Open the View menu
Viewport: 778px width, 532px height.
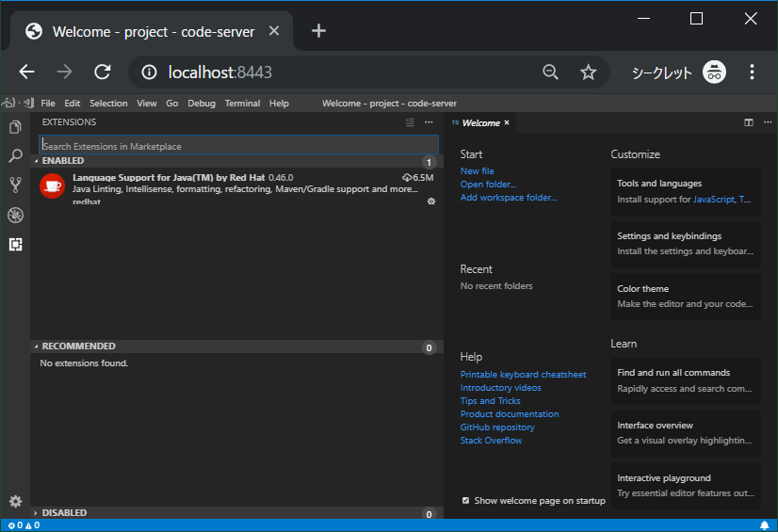click(x=146, y=104)
